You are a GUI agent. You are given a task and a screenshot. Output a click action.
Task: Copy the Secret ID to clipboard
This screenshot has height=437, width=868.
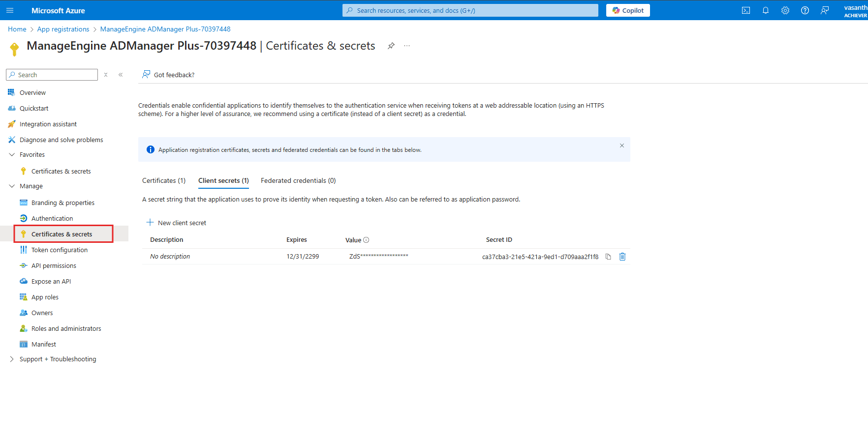pyautogui.click(x=608, y=257)
